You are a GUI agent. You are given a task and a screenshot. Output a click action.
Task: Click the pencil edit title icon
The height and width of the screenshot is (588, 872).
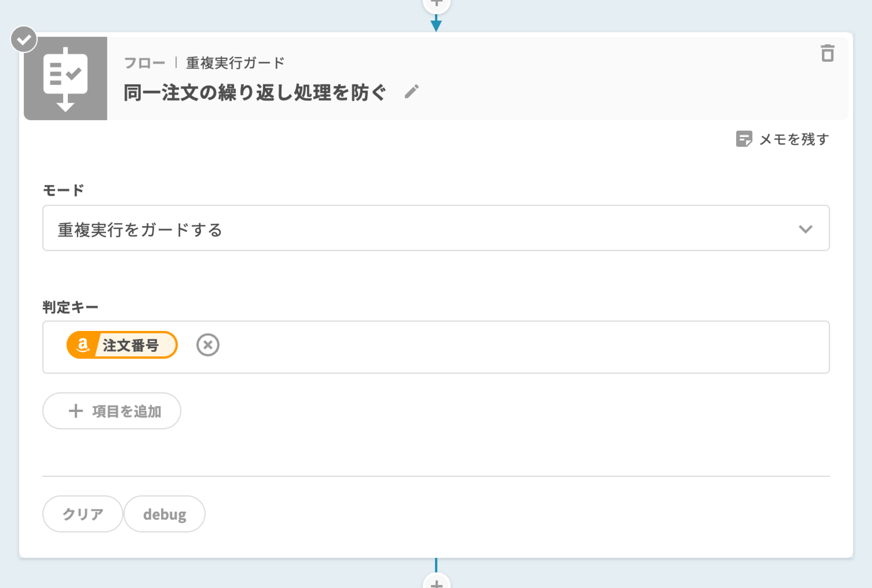point(411,92)
